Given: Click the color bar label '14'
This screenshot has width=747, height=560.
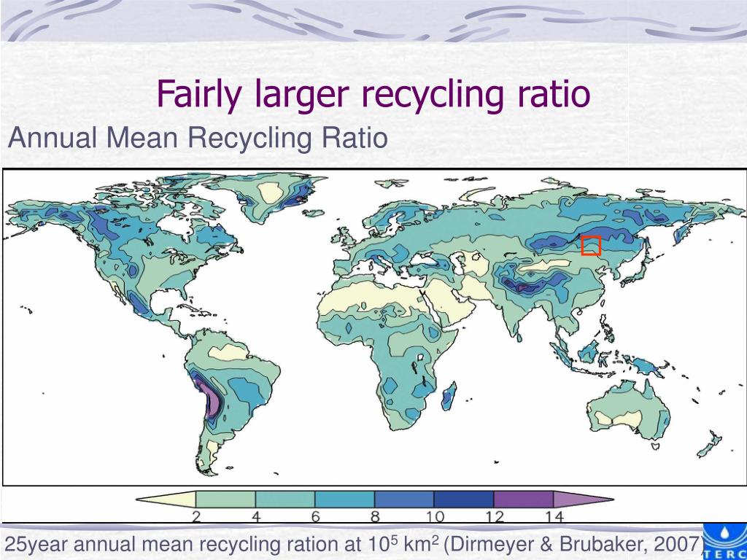Looking at the screenshot, I should coord(553,517).
